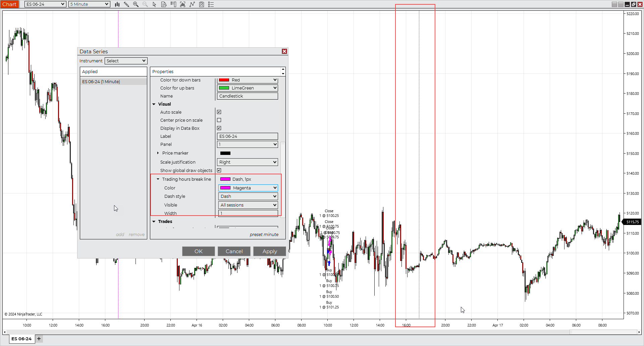
Task: Expand the Price marker property
Action: click(x=158, y=153)
